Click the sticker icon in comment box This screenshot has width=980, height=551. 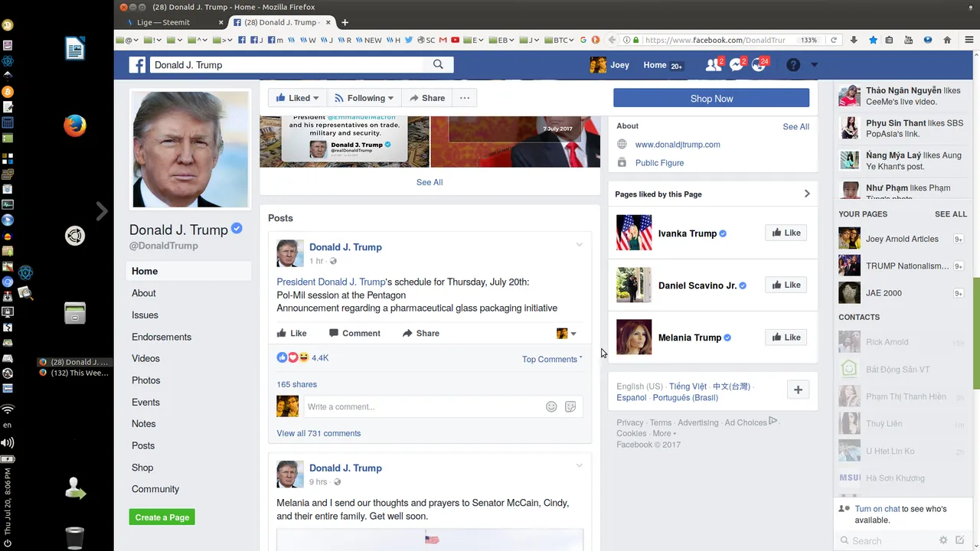click(570, 406)
